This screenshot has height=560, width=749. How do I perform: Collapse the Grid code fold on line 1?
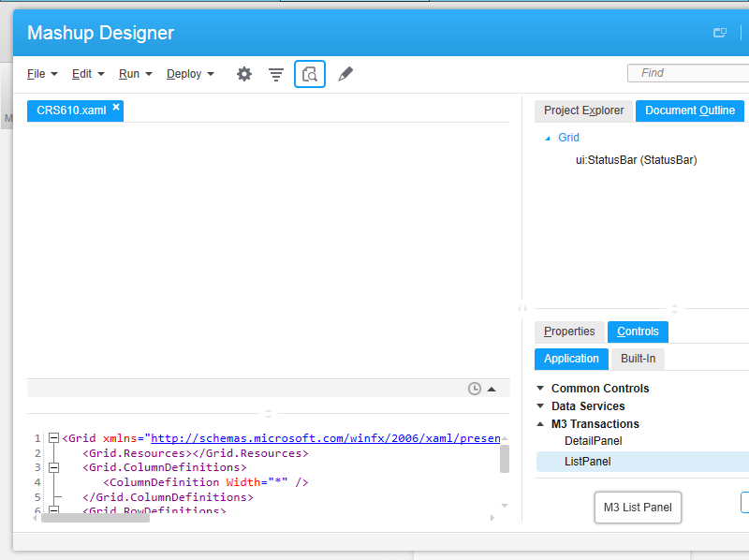(x=53, y=437)
